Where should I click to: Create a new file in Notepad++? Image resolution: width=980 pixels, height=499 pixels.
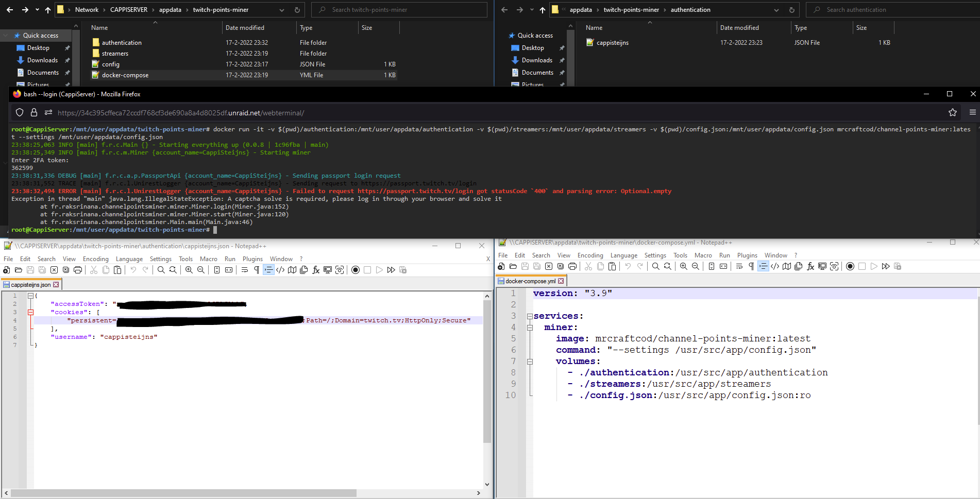pos(7,269)
